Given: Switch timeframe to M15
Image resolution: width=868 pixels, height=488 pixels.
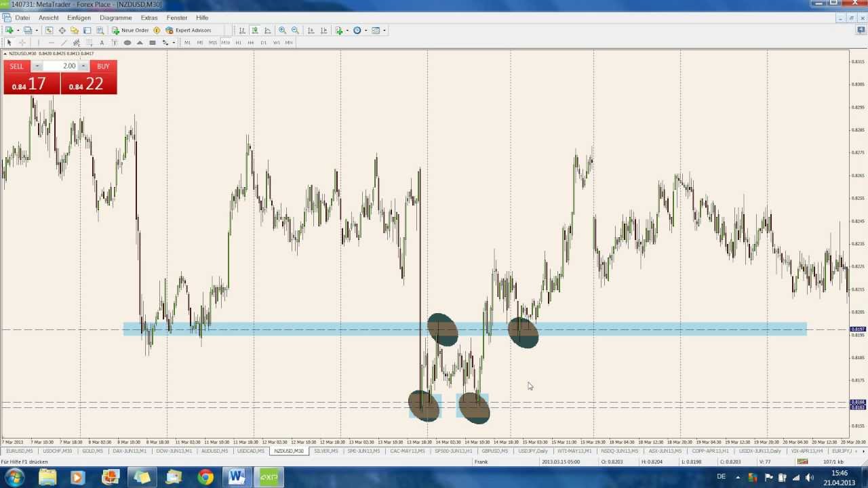Looking at the screenshot, I should coord(213,43).
